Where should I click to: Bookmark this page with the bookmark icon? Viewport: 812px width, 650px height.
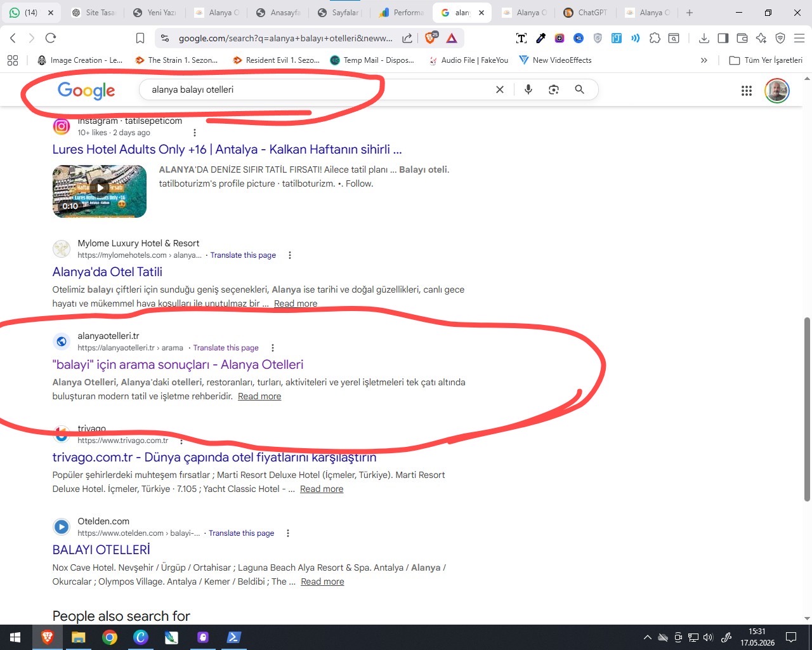click(140, 38)
